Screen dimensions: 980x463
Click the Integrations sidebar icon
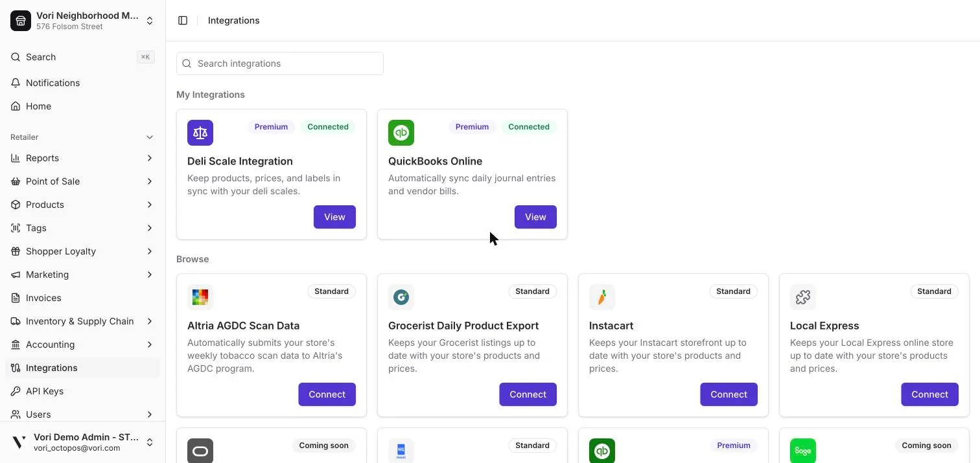coord(16,368)
